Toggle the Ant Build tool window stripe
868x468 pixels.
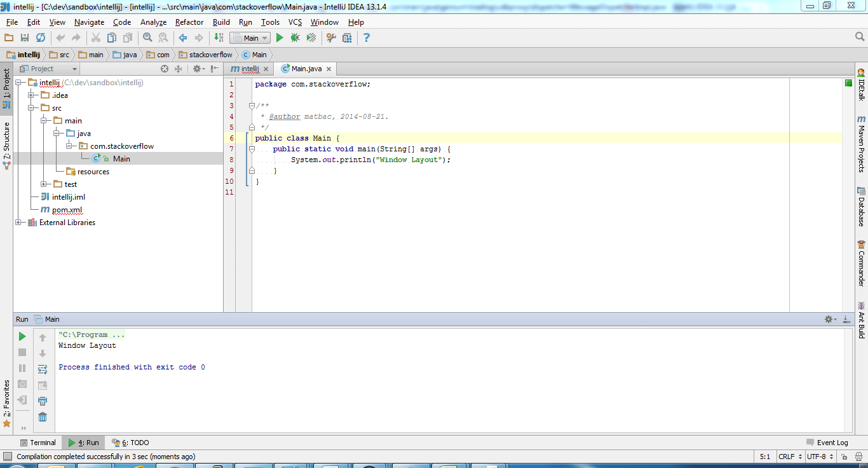pyautogui.click(x=862, y=320)
